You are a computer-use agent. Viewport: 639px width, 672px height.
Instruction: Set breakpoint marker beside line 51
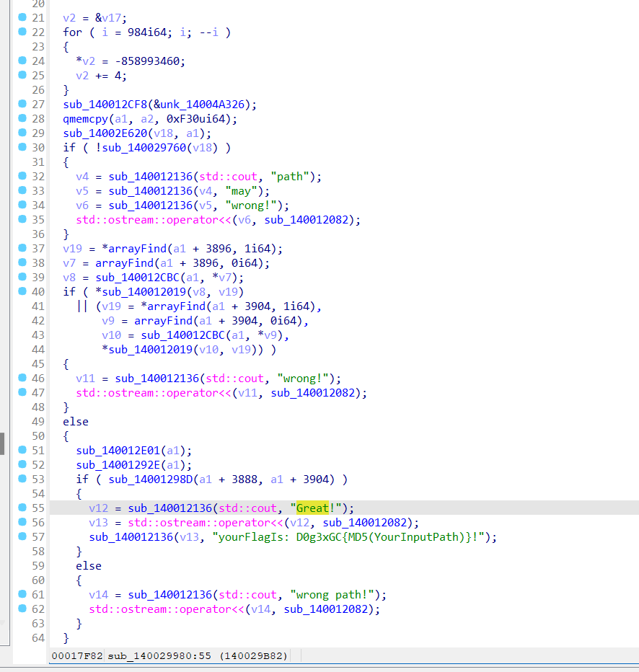pos(22,450)
